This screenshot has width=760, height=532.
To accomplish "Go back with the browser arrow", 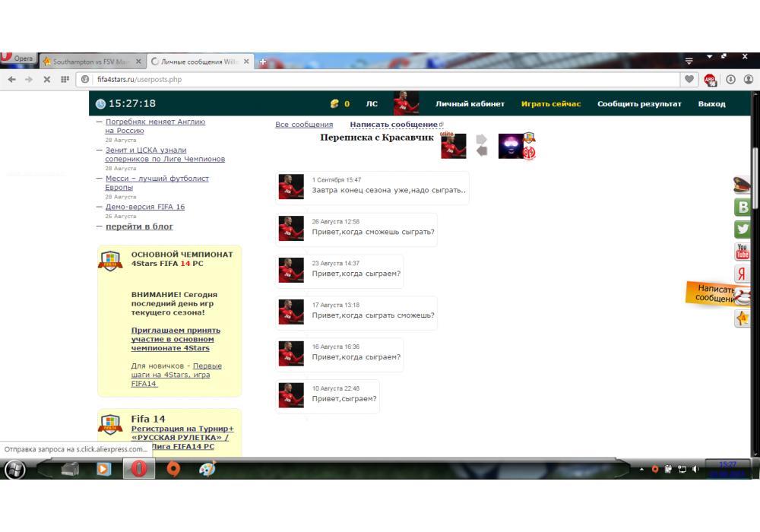I will pyautogui.click(x=11, y=79).
